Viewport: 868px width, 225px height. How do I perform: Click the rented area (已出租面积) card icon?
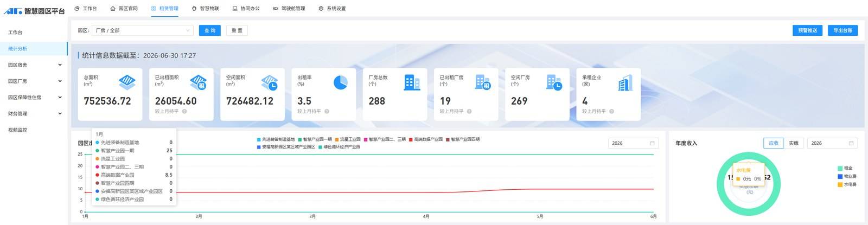pyautogui.click(x=198, y=82)
